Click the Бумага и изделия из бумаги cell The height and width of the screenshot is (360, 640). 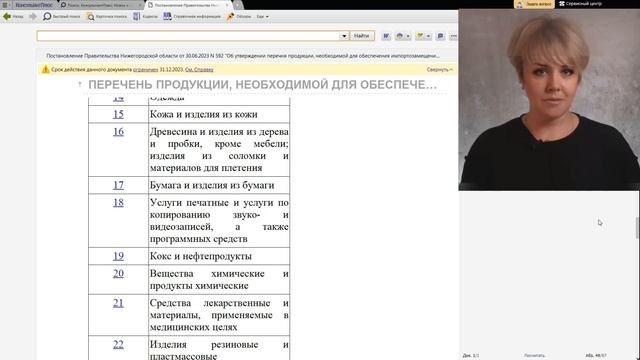click(219, 185)
